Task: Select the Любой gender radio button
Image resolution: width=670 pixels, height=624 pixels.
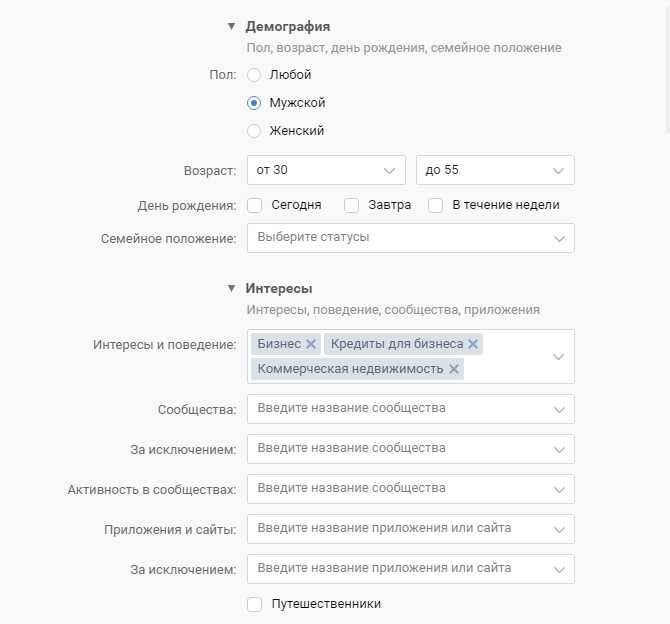Action: [x=254, y=75]
